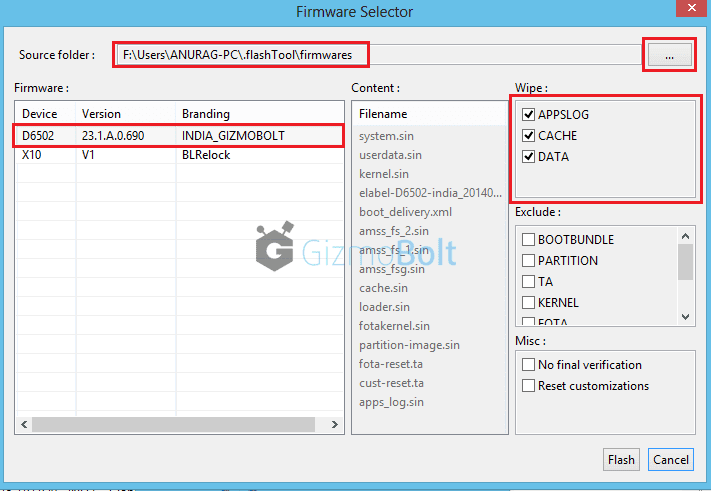Select loader.sin in the content list
The width and height of the screenshot is (711, 491).
tap(384, 307)
